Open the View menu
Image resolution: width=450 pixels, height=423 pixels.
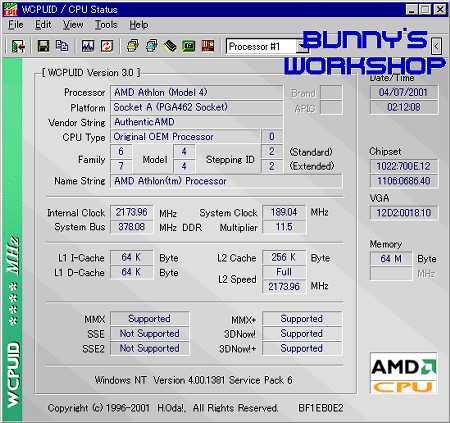73,25
